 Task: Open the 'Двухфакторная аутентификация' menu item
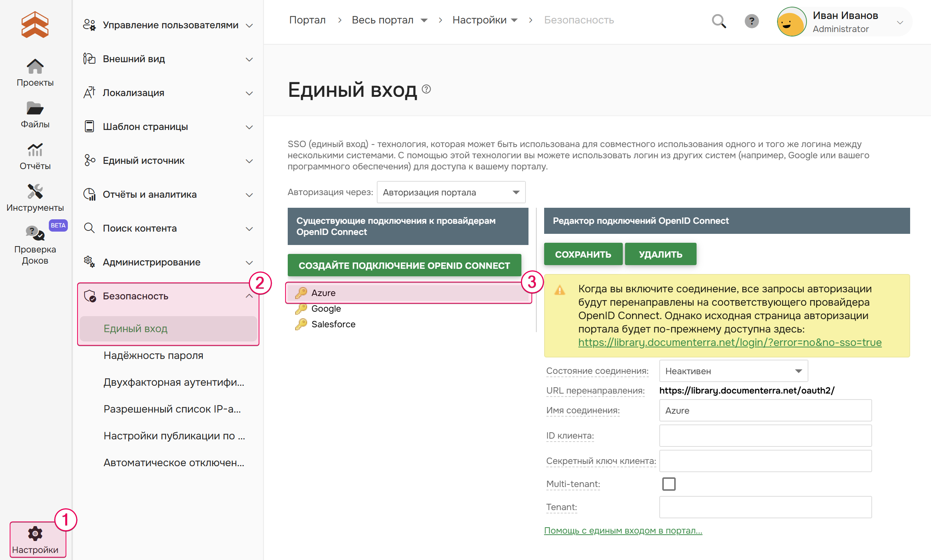coord(174,382)
